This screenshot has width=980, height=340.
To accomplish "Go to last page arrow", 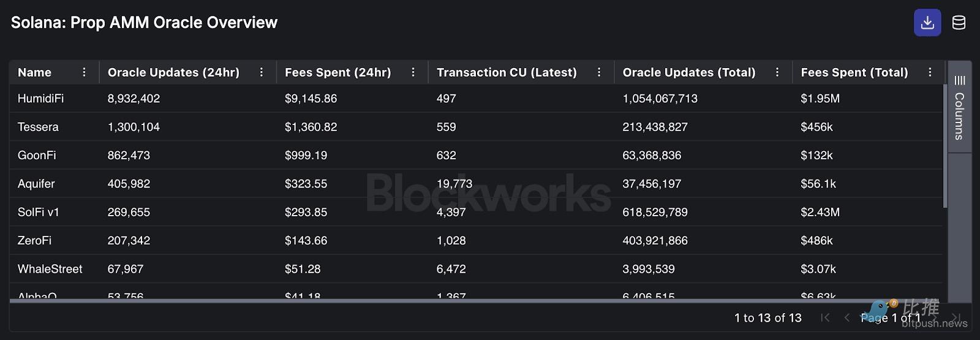I will (x=956, y=317).
